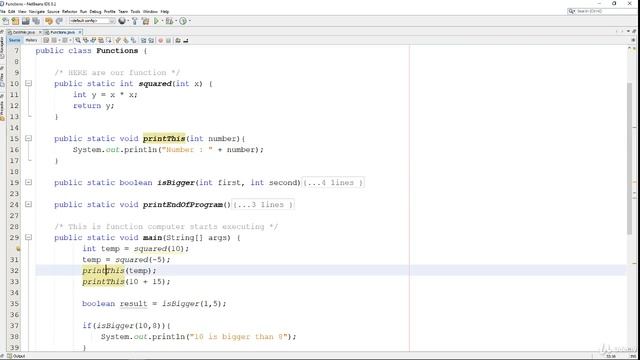
Task: Click the Clean and Build Project icon
Action: (145, 21)
